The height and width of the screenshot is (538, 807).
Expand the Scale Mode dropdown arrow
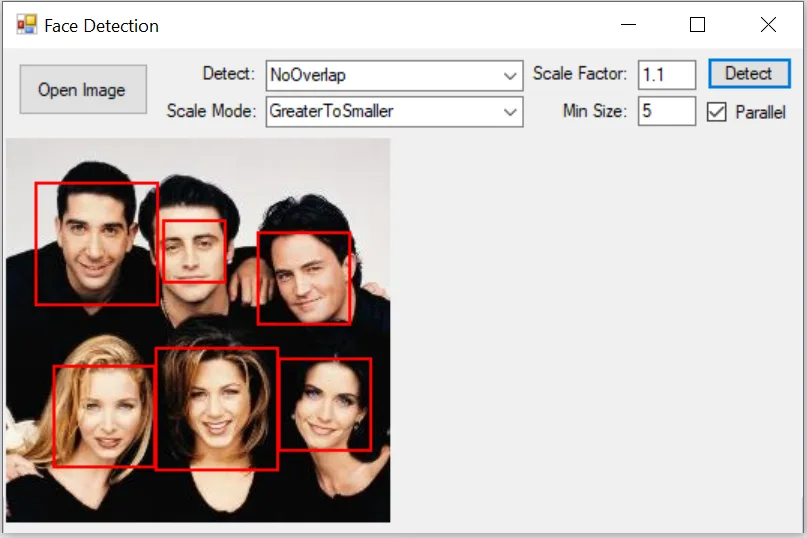click(511, 112)
